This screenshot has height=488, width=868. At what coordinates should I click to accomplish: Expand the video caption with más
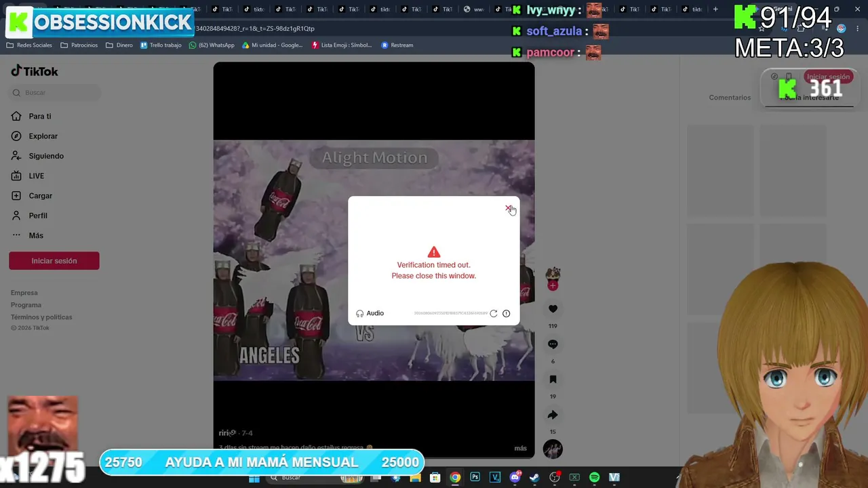click(x=520, y=448)
